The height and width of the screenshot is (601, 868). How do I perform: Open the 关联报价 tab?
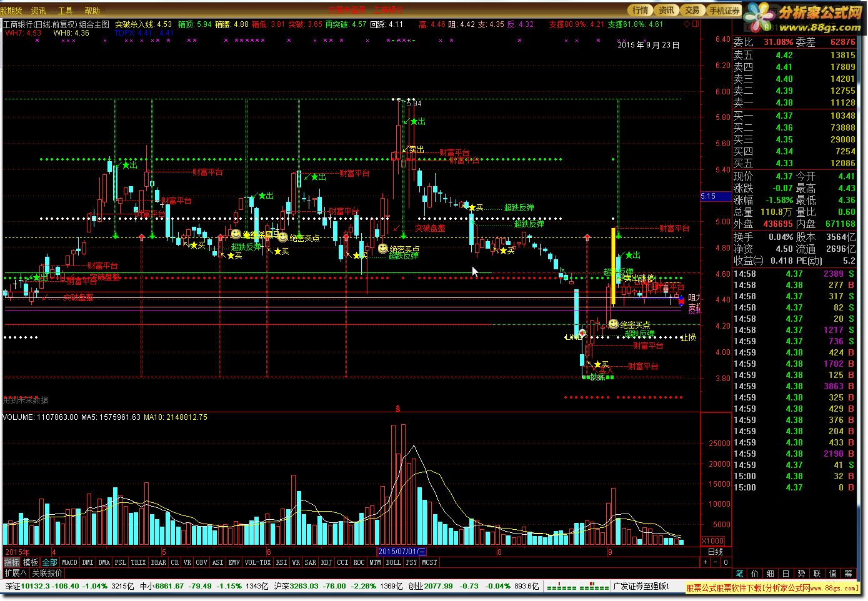[x=47, y=573]
